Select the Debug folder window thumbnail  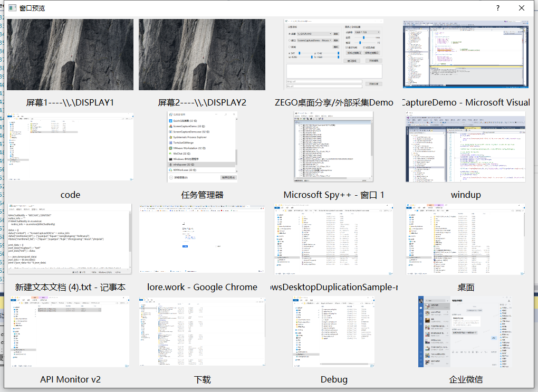coord(334,331)
